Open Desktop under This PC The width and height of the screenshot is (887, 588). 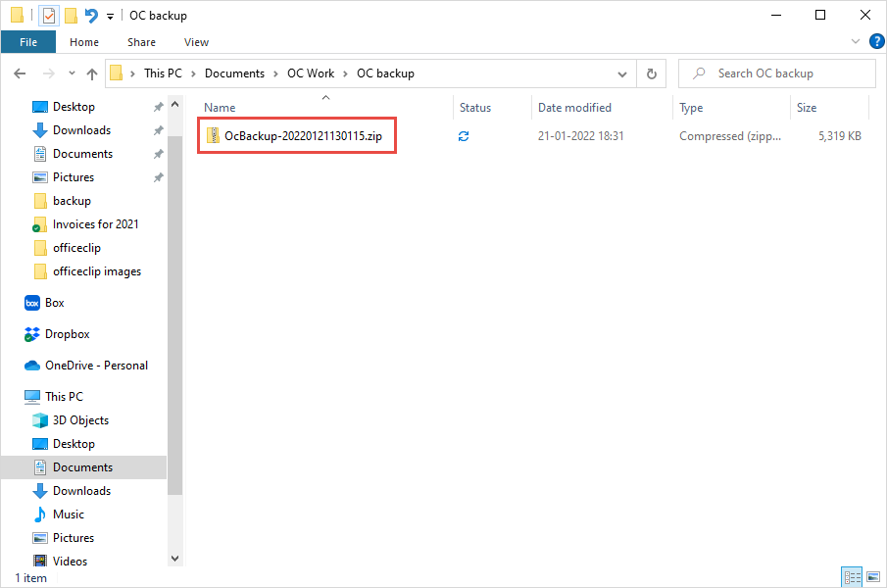pos(74,444)
